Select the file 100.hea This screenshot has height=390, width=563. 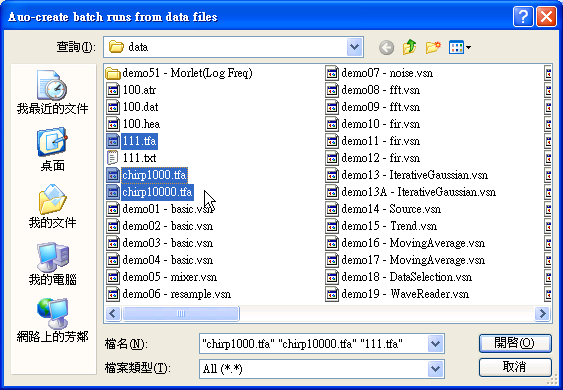click(x=134, y=124)
